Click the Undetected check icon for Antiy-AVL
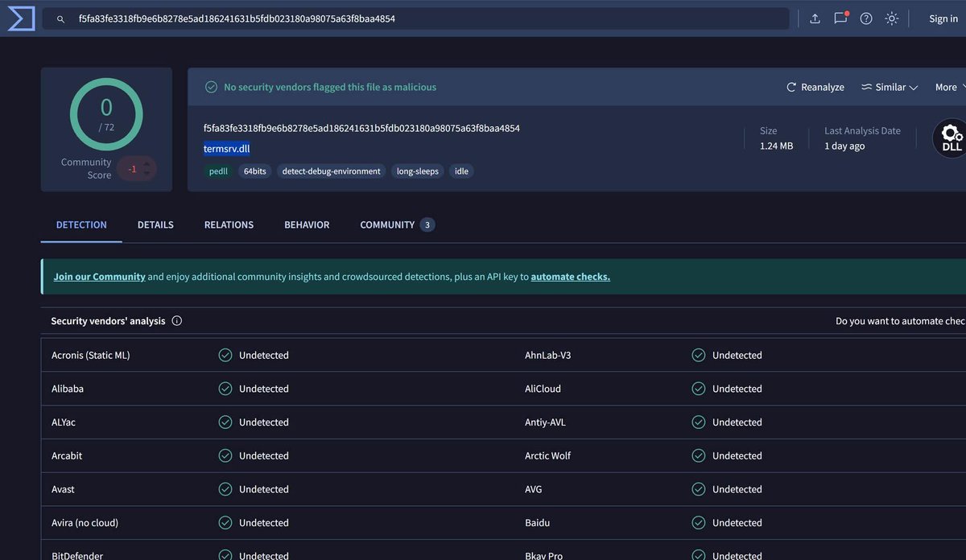This screenshot has width=966, height=560. tap(699, 422)
